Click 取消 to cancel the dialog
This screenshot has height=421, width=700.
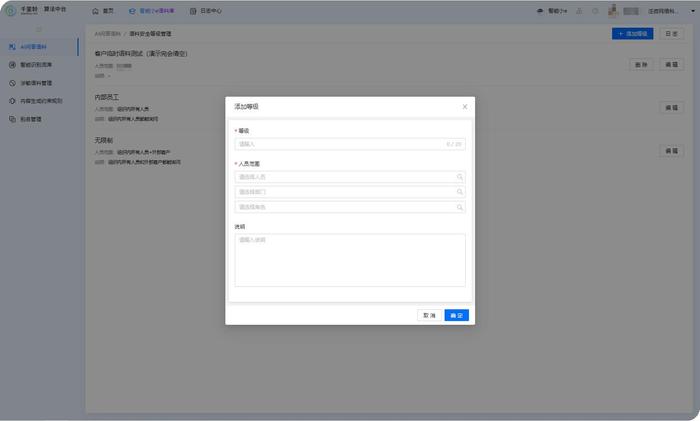429,315
